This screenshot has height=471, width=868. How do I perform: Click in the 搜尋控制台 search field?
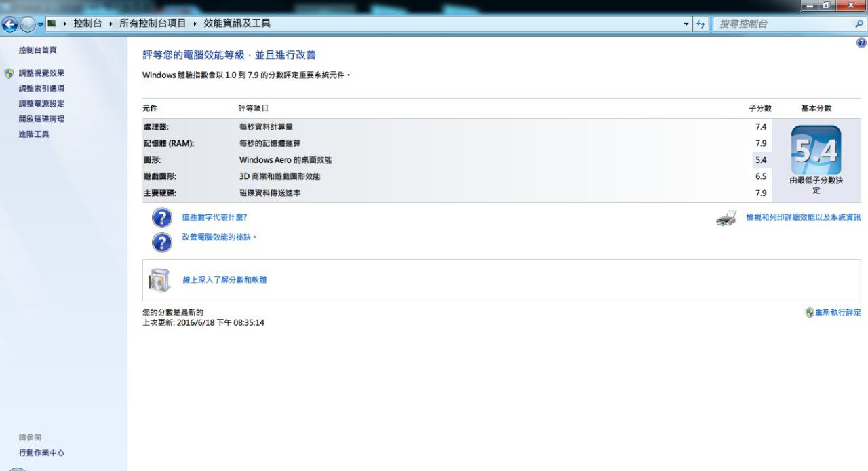780,24
